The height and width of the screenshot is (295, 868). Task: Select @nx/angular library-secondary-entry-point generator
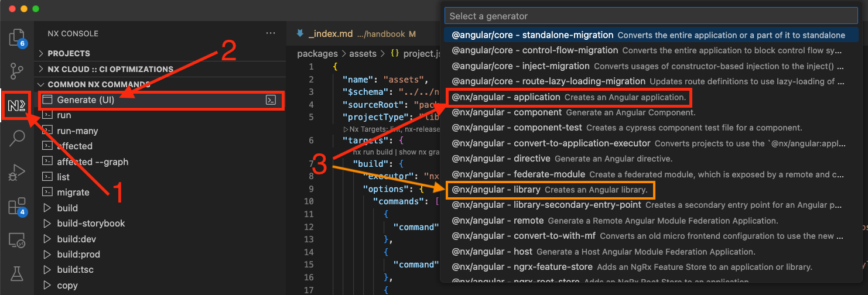click(651, 205)
